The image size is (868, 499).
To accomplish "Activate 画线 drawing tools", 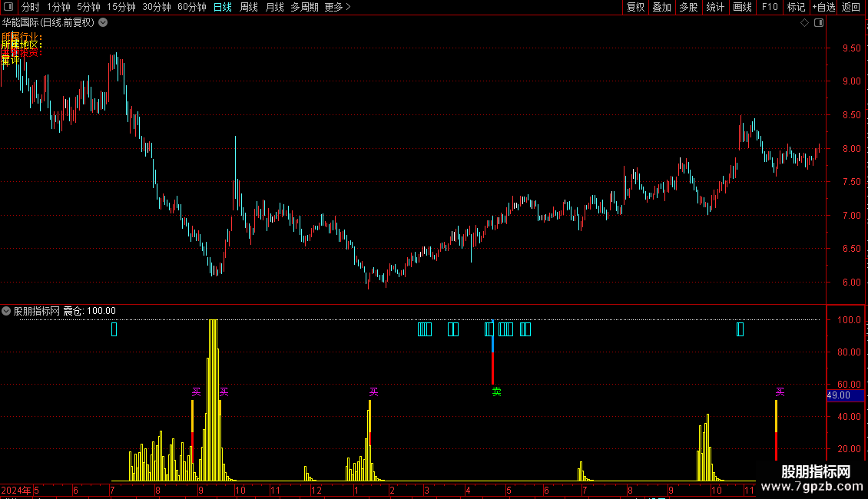I will click(x=742, y=7).
